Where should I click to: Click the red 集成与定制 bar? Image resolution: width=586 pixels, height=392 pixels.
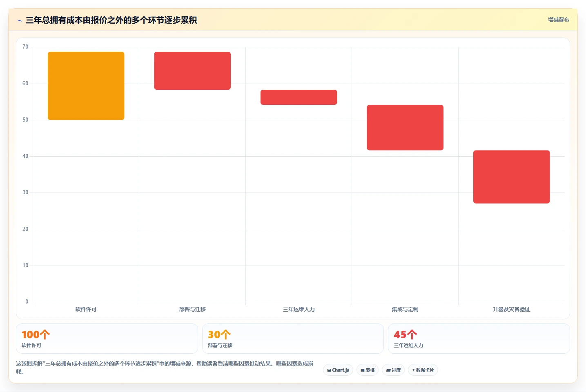pyautogui.click(x=405, y=128)
